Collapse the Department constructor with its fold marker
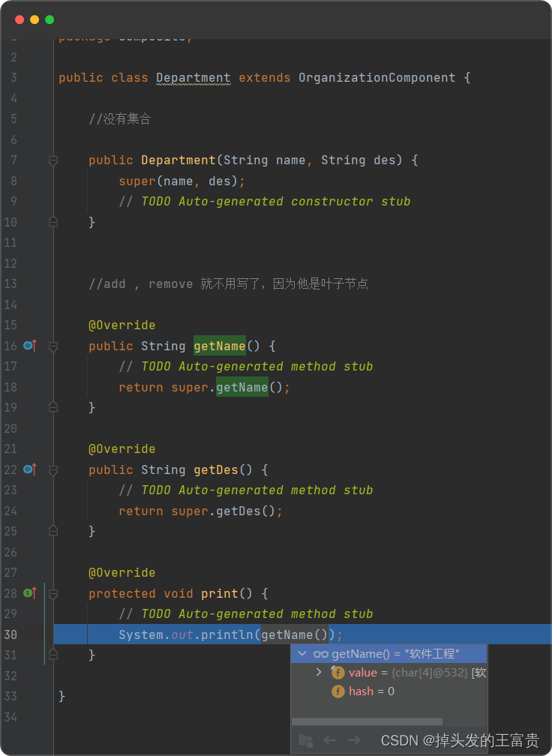The height and width of the screenshot is (756, 552). 53,160
